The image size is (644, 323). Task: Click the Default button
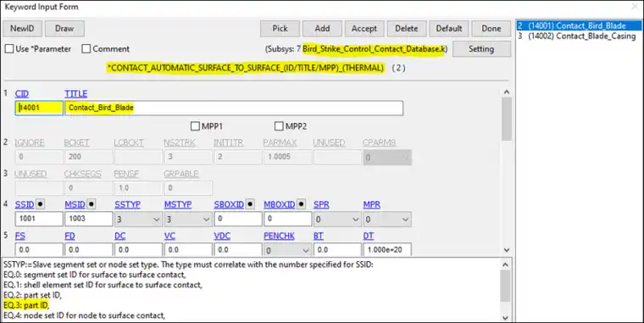pyautogui.click(x=449, y=28)
